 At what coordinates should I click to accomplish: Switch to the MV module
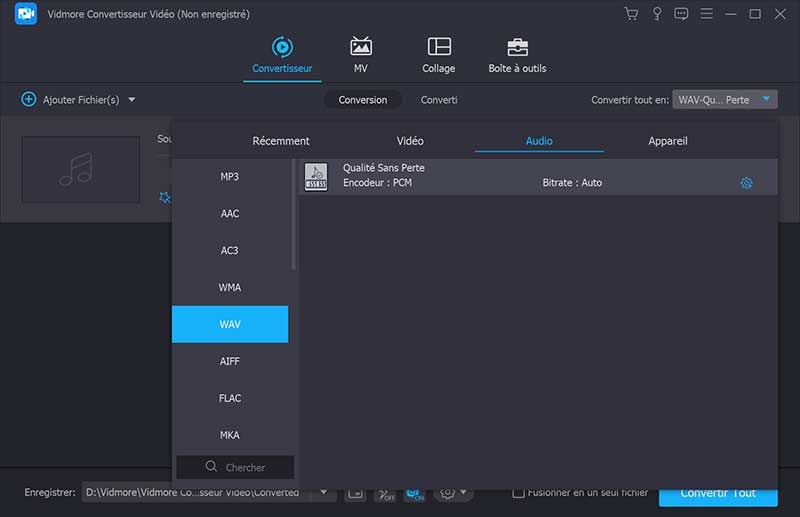coord(360,55)
